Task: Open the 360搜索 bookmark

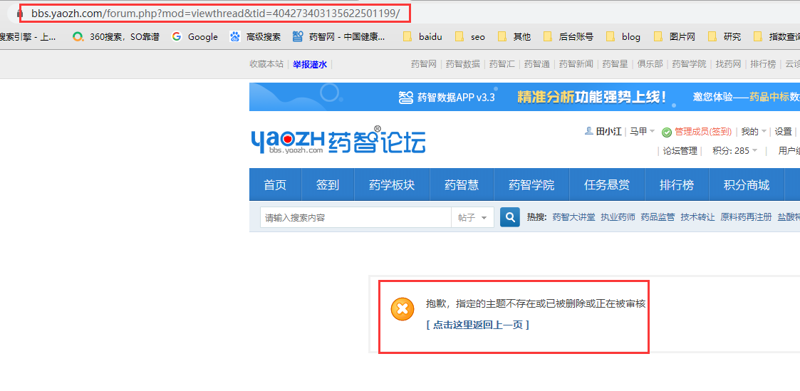Action: (x=116, y=37)
